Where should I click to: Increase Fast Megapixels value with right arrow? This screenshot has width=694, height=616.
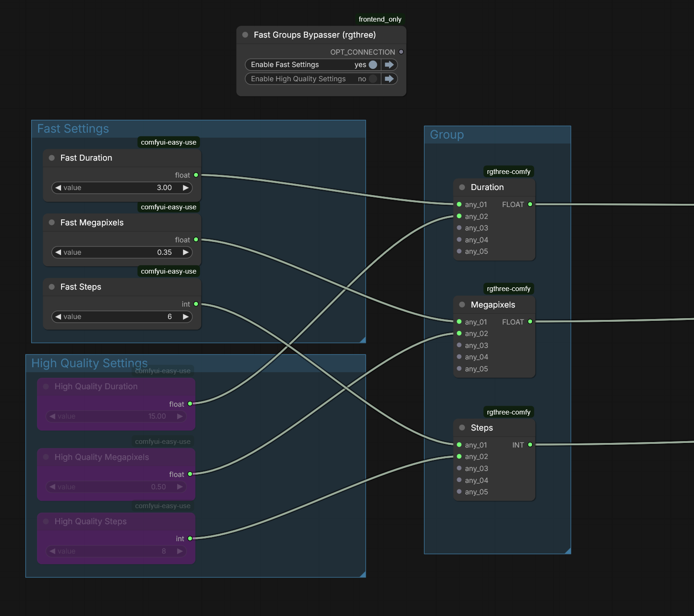[x=185, y=252]
